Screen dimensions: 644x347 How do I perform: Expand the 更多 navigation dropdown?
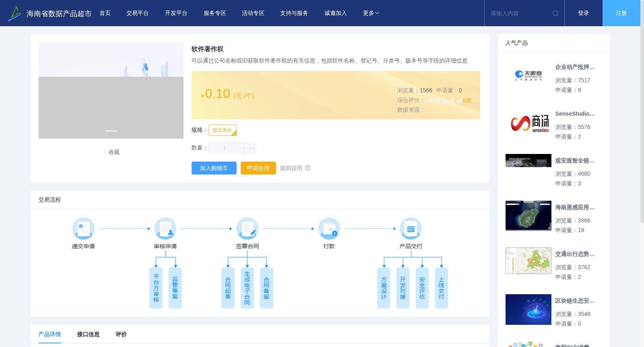[x=371, y=13]
